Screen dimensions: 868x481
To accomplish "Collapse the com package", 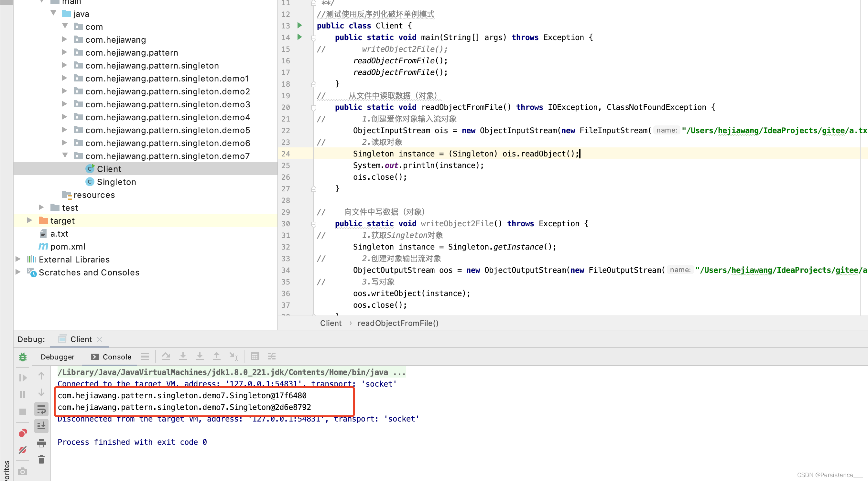I will 65,26.
